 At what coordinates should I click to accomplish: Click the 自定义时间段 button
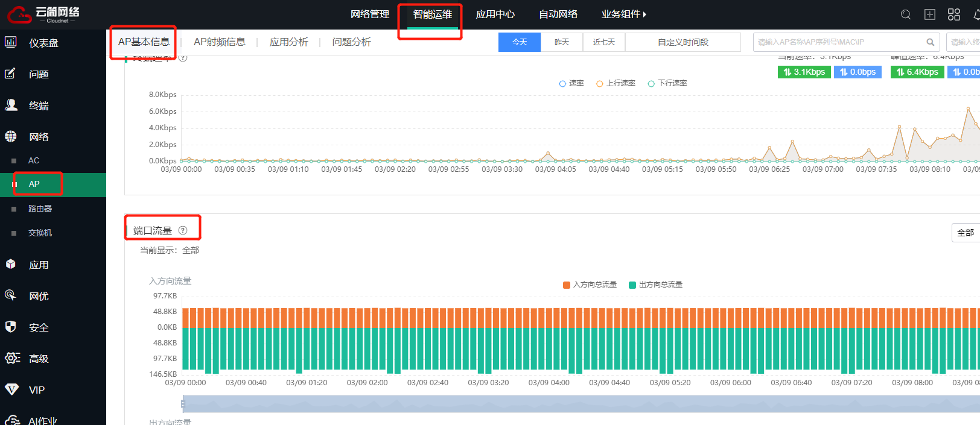[682, 42]
